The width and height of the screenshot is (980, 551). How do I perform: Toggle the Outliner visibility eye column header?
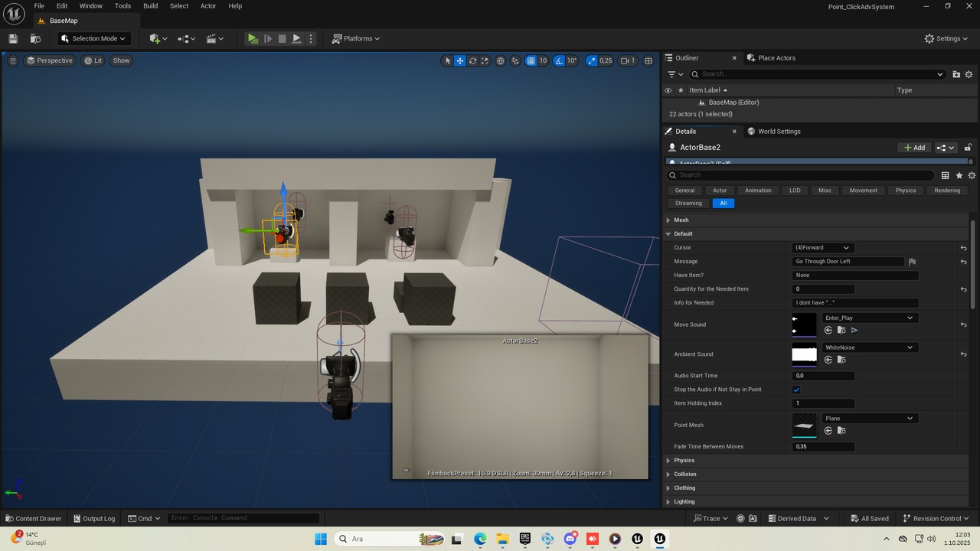click(x=668, y=90)
